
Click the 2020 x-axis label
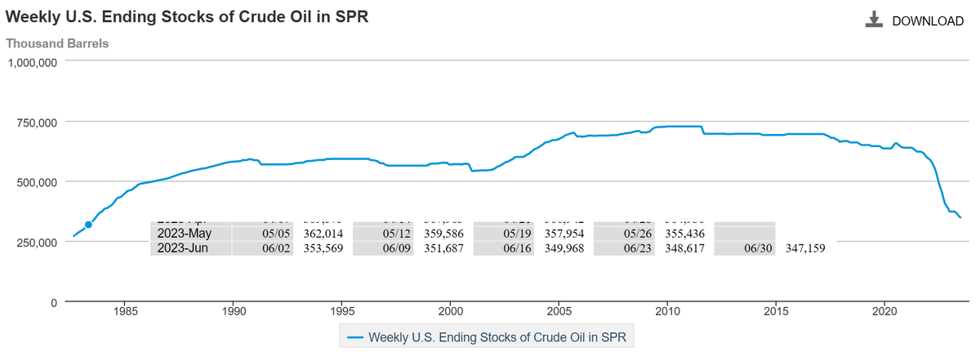pyautogui.click(x=885, y=311)
